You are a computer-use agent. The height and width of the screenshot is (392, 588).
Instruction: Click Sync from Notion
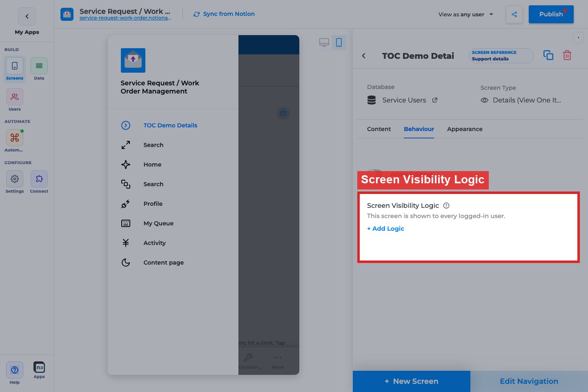(x=224, y=14)
